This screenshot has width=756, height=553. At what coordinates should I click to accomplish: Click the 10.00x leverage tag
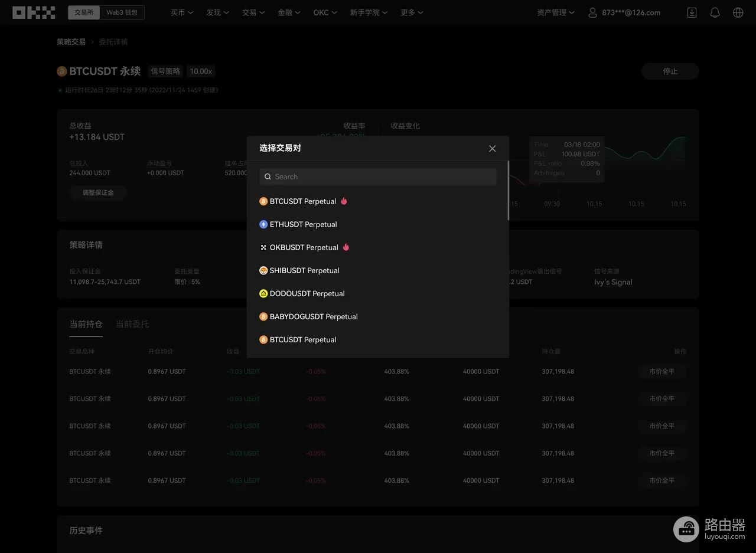[x=201, y=71]
